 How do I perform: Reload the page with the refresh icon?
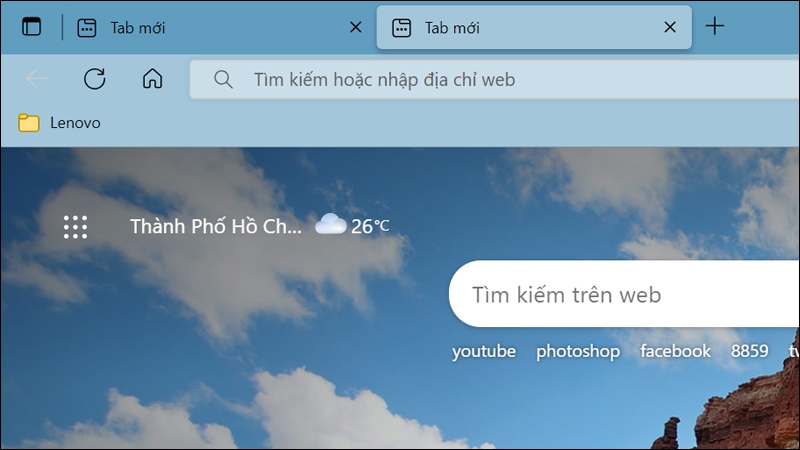tap(94, 79)
